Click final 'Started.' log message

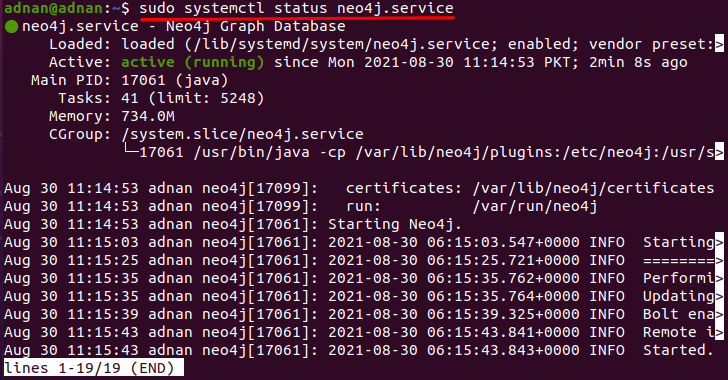(678, 351)
